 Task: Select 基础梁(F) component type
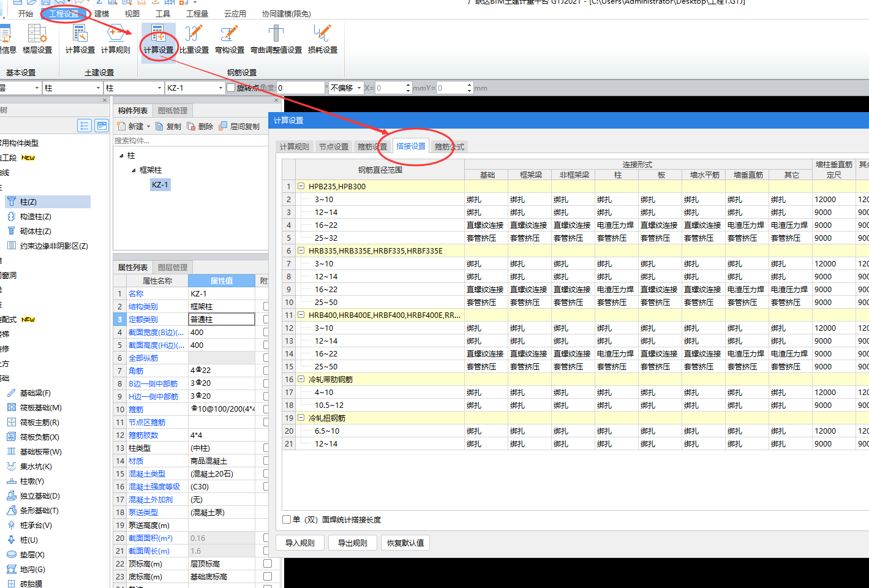(x=36, y=393)
